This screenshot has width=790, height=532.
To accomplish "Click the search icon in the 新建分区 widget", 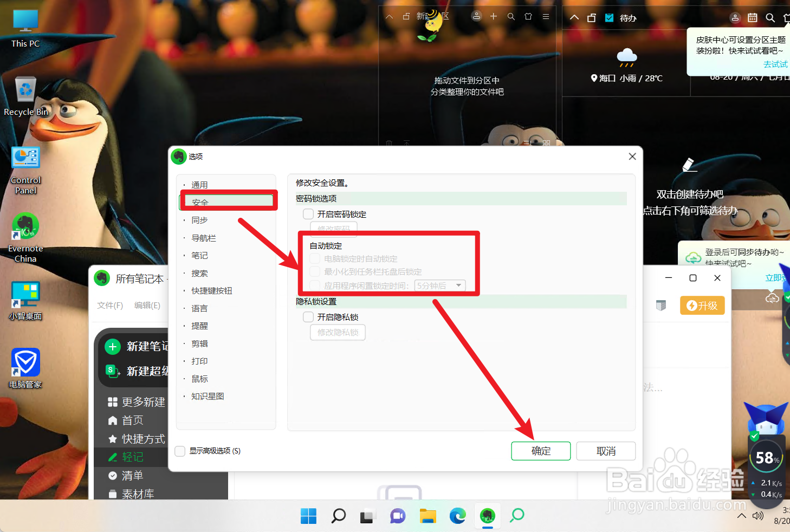I will tap(511, 16).
